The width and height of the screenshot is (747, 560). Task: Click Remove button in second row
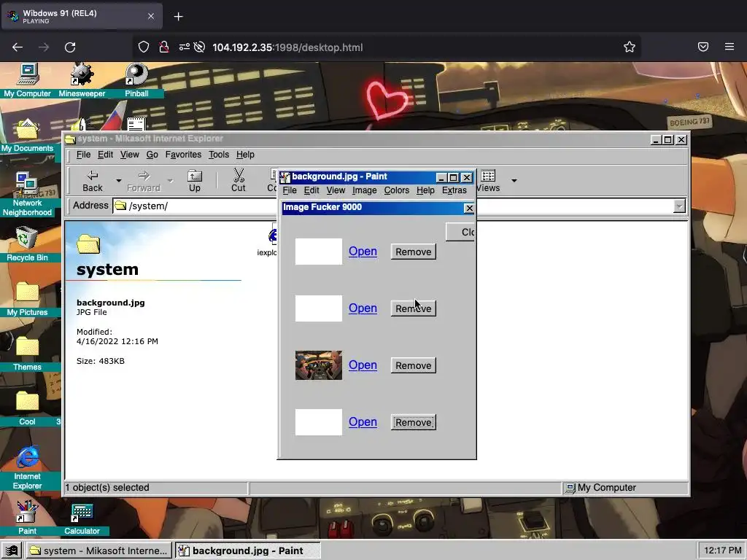413,308
